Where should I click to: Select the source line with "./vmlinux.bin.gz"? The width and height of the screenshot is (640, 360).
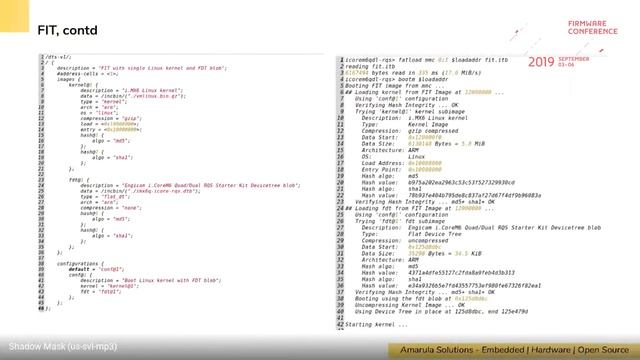(x=133, y=96)
